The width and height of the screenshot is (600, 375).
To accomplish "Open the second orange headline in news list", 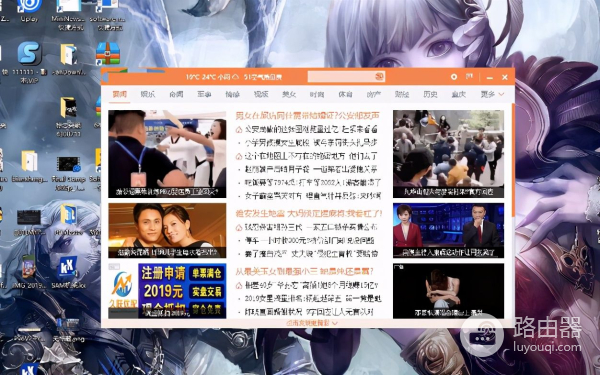I will pos(309,214).
